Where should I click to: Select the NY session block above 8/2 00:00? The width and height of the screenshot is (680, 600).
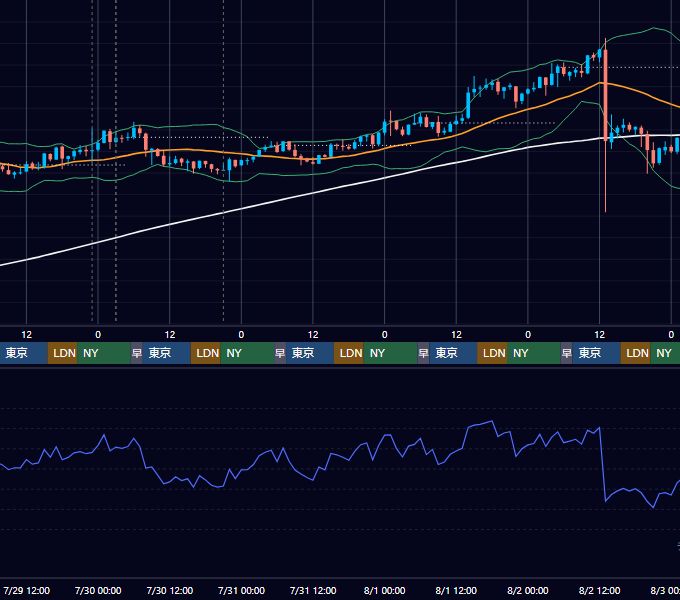pos(534,353)
